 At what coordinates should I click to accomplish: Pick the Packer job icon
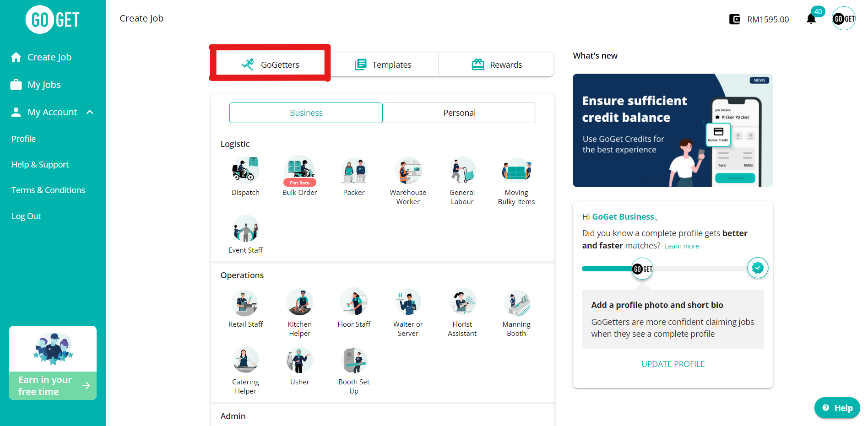pyautogui.click(x=354, y=170)
